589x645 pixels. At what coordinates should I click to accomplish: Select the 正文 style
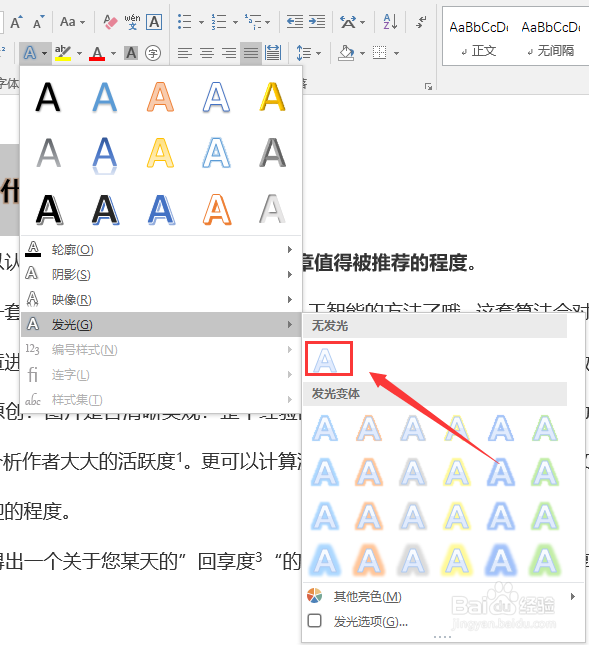coord(479,38)
